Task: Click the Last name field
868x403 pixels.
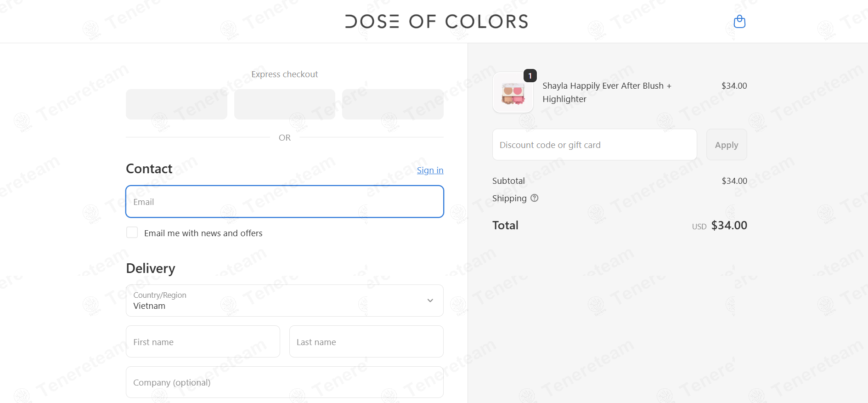Action: point(366,341)
